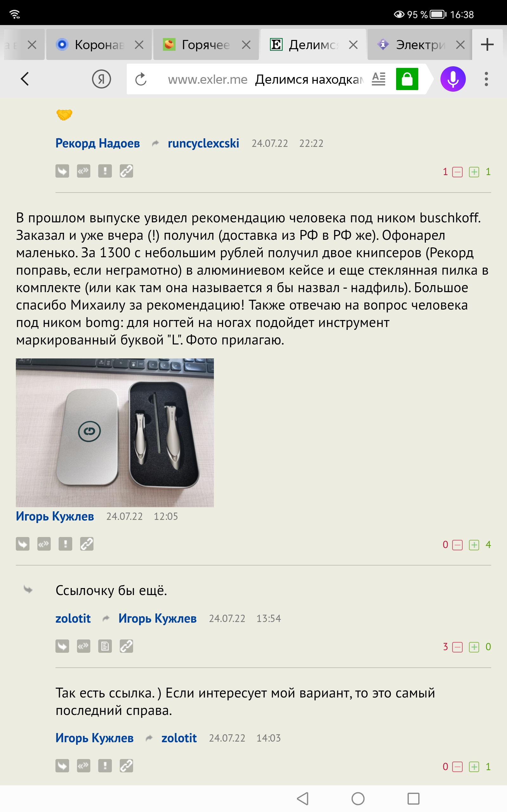Open a new tab with plus
The width and height of the screenshot is (507, 812).
click(x=487, y=45)
